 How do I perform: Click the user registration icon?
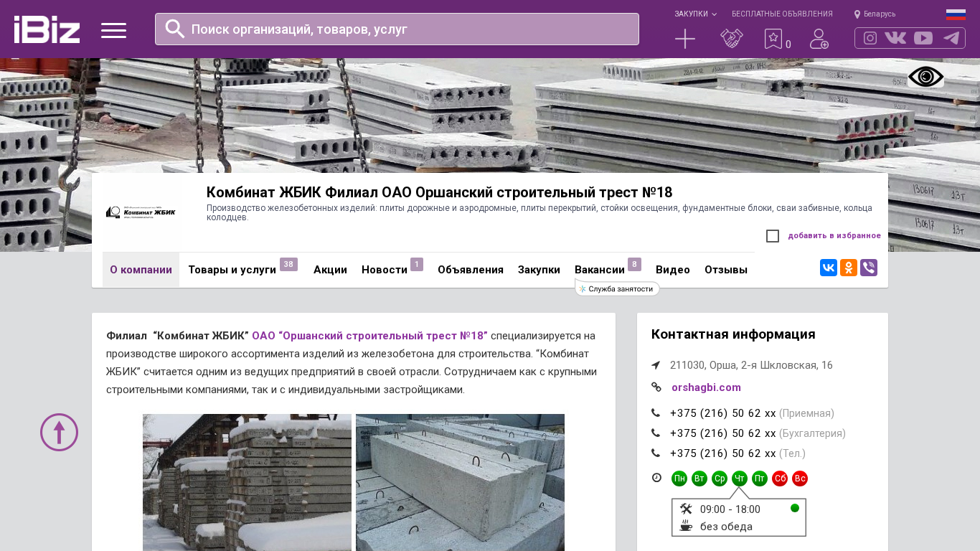point(819,39)
